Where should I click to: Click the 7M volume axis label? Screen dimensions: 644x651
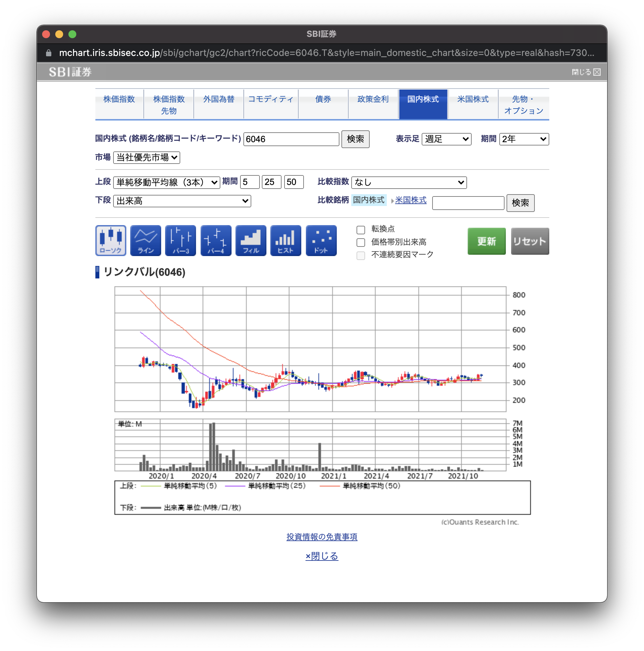[x=517, y=423]
